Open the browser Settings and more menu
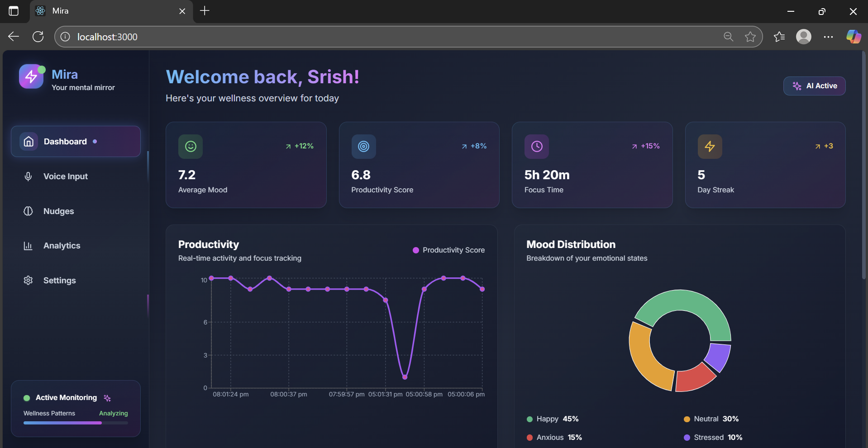The height and width of the screenshot is (448, 868). click(828, 37)
